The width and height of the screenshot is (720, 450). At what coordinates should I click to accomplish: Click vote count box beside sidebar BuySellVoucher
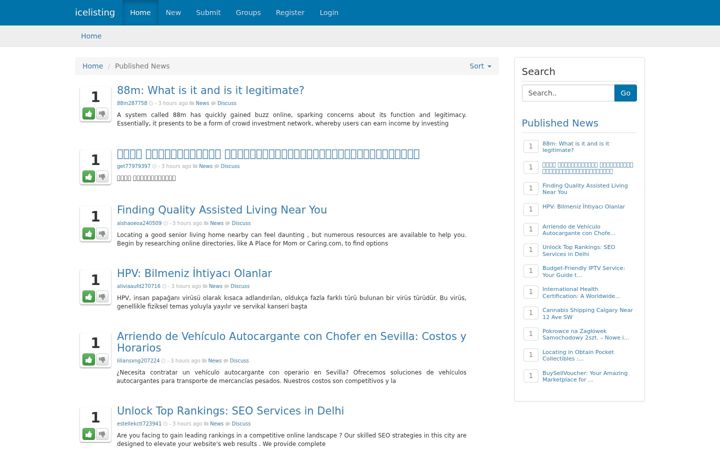[531, 376]
